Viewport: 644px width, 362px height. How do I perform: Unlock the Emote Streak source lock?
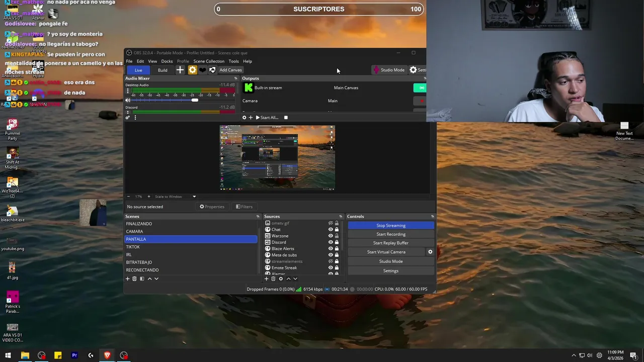pos(337,267)
